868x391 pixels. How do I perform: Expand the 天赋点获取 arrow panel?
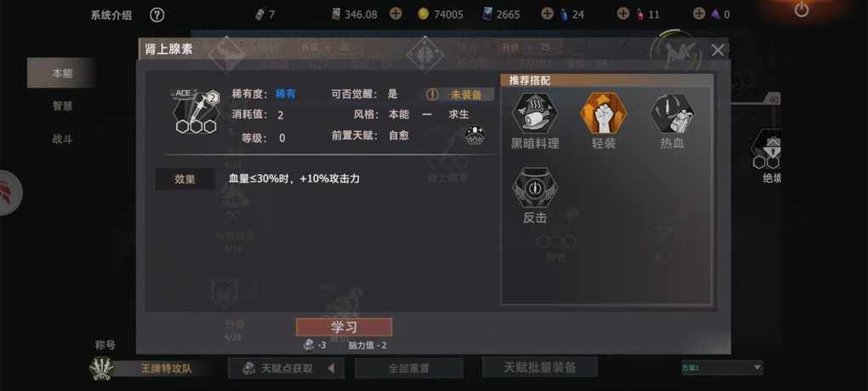[x=331, y=368]
